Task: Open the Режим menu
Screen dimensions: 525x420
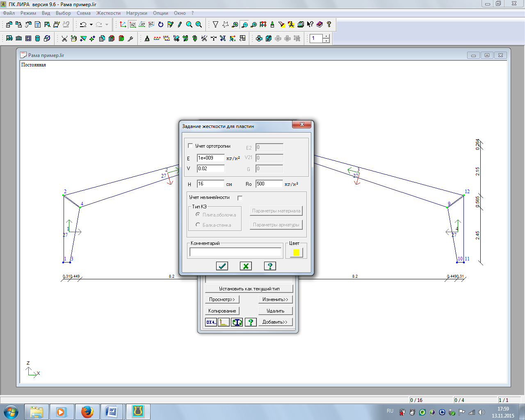Action: [x=28, y=13]
